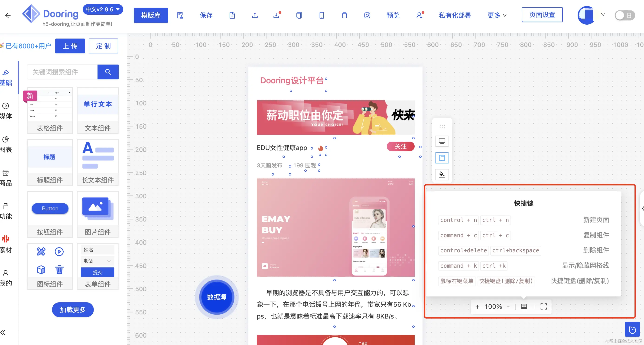This screenshot has height=345, width=644.
Task: Zoom in with the plus button
Action: tap(477, 306)
